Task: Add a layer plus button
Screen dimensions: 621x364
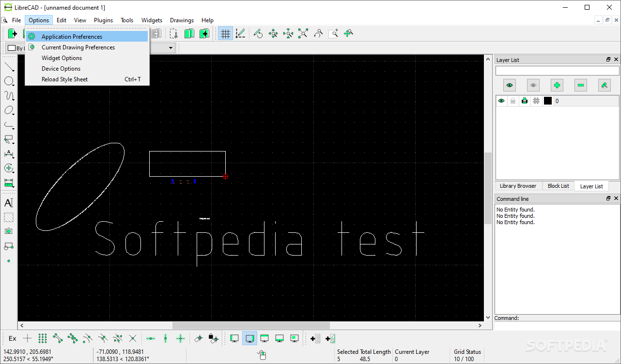Action: pyautogui.click(x=557, y=85)
